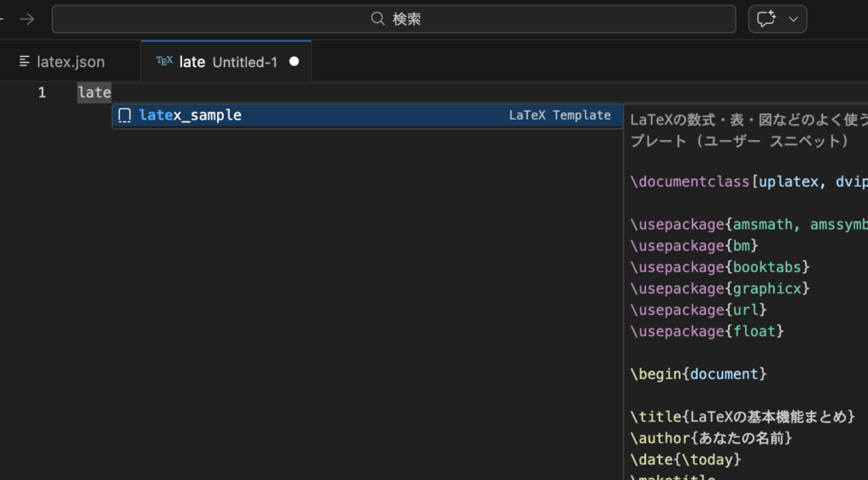Click the unsaved dot on the Untitled-1 tab

(294, 61)
